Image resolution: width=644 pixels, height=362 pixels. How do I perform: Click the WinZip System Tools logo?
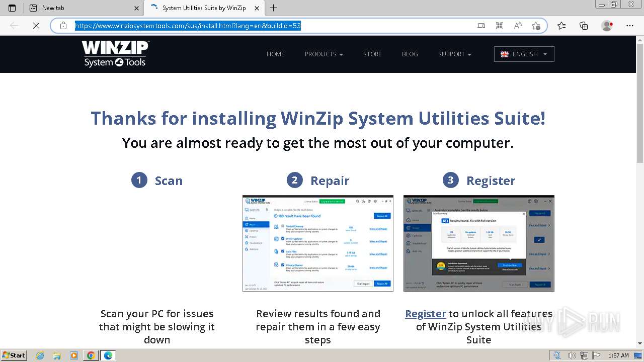115,54
